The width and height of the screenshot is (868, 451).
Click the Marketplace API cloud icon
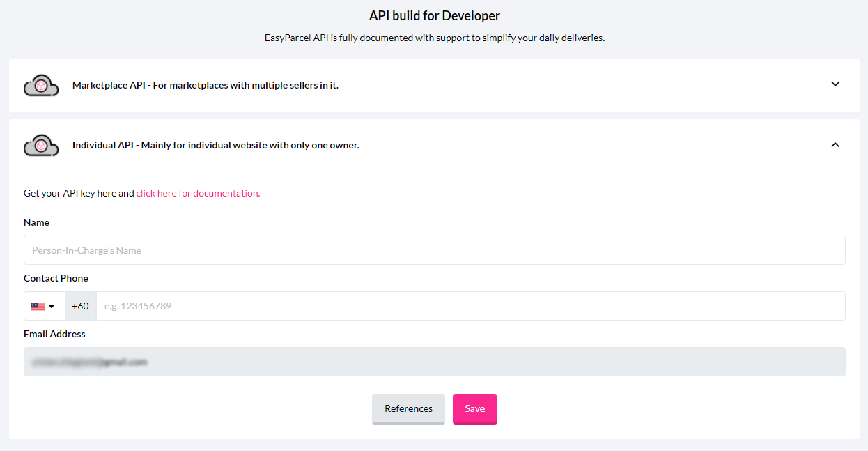point(41,85)
